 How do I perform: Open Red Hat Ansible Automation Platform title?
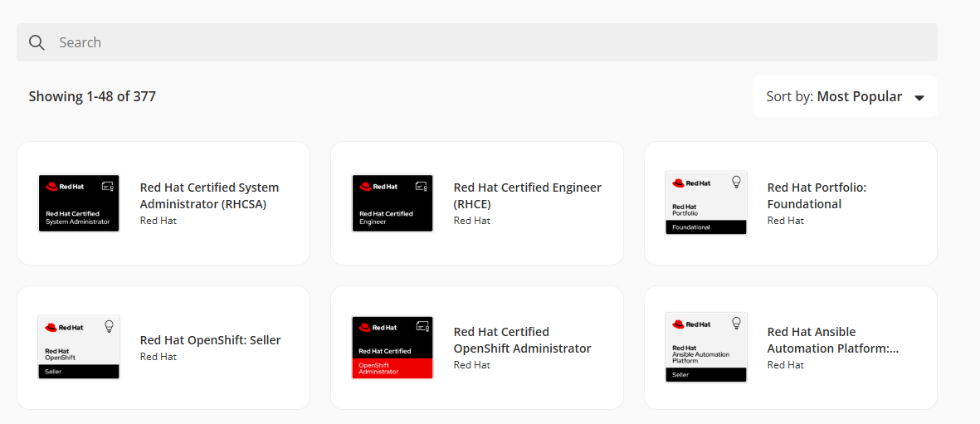(x=833, y=340)
